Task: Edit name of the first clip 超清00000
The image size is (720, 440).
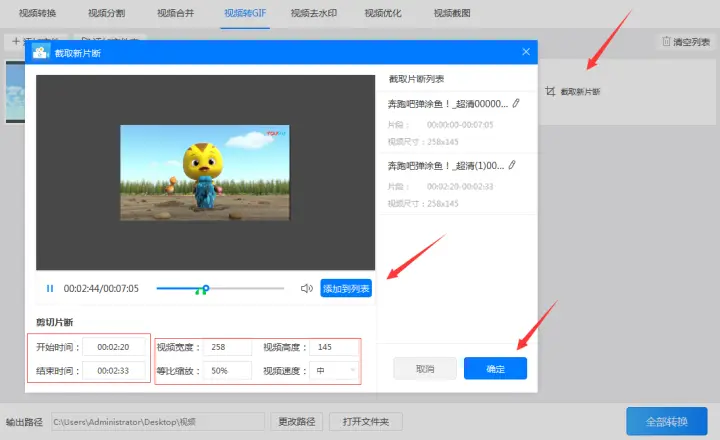Action: [516, 103]
